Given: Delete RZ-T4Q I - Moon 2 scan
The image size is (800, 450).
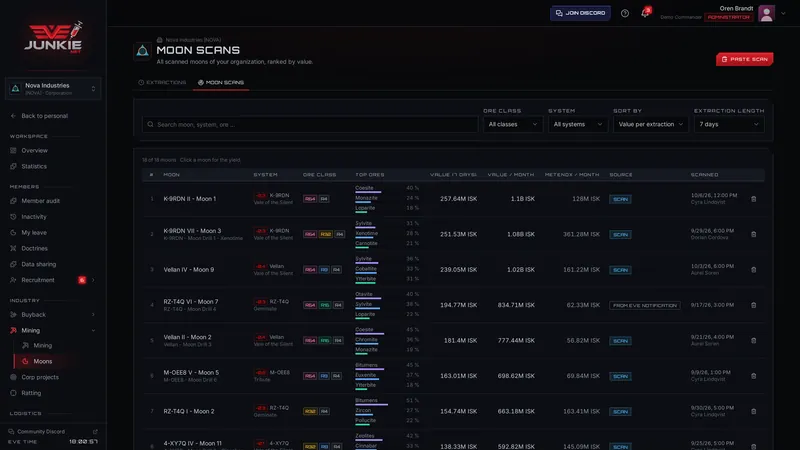Looking at the screenshot, I should [x=754, y=411].
